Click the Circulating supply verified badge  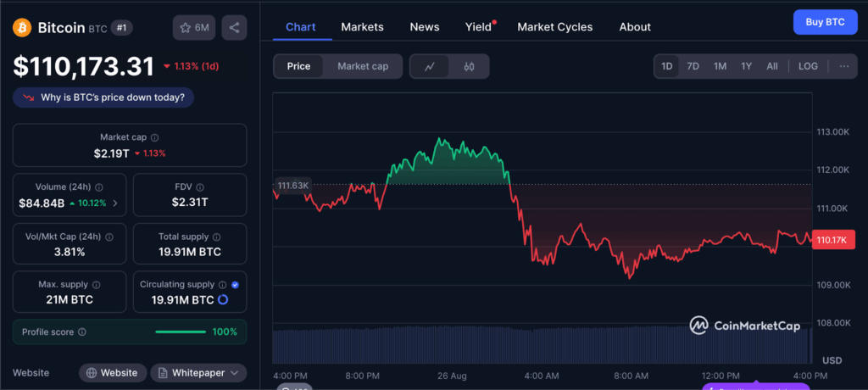click(235, 285)
